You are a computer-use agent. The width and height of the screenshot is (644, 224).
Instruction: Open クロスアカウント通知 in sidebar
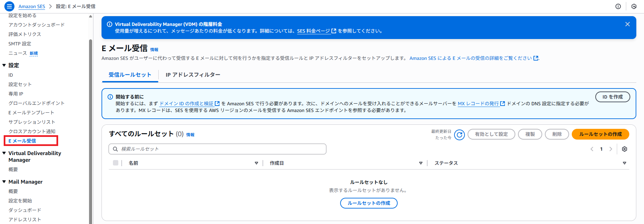[32, 132]
